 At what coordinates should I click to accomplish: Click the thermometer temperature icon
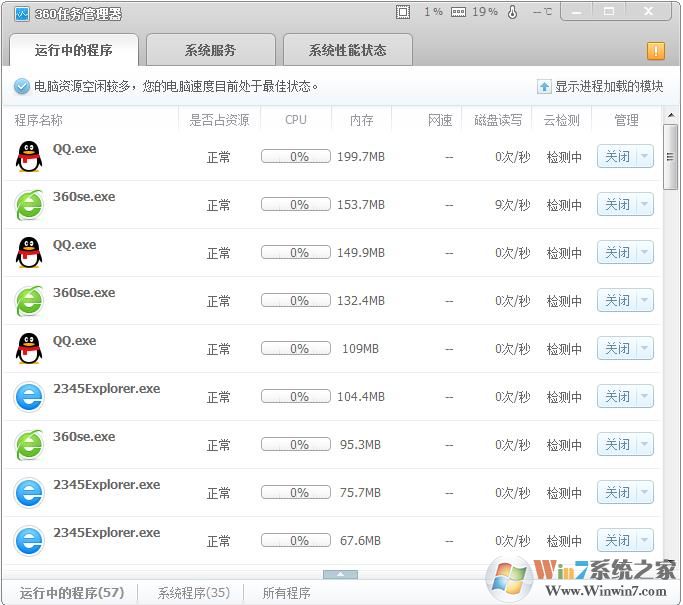click(513, 12)
